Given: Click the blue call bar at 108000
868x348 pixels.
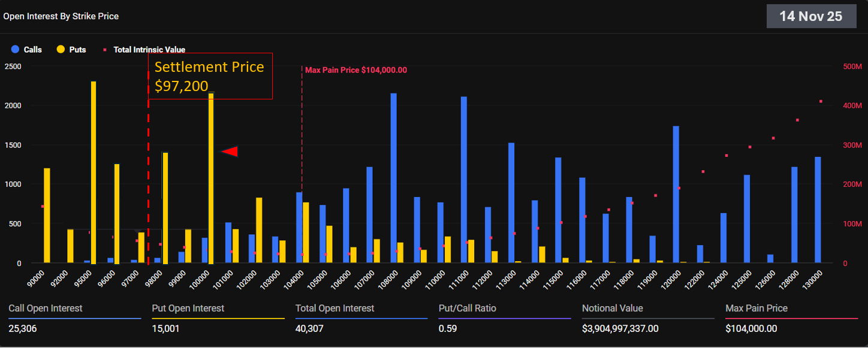Looking at the screenshot, I should (x=393, y=178).
